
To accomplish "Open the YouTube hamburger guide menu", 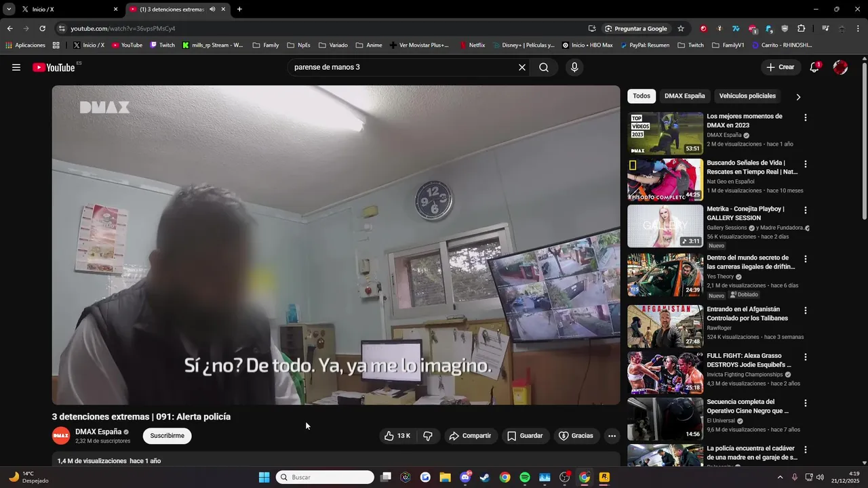I will coord(16,67).
